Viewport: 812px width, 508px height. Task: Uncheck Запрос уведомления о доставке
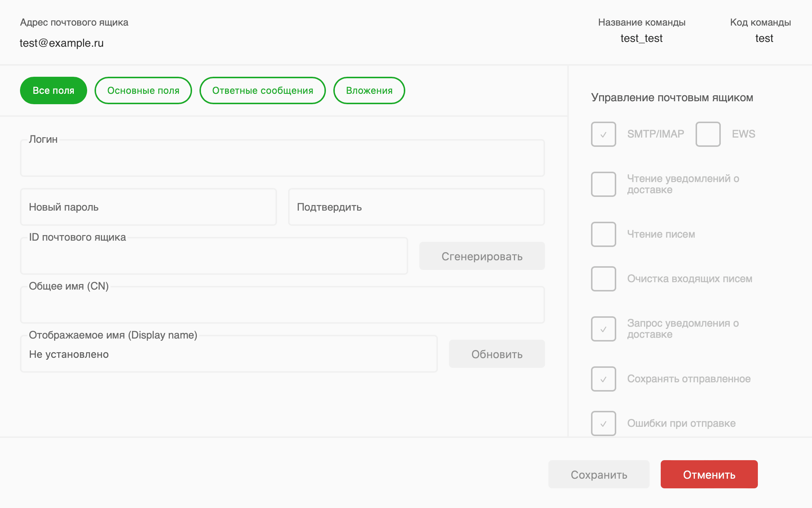(603, 329)
